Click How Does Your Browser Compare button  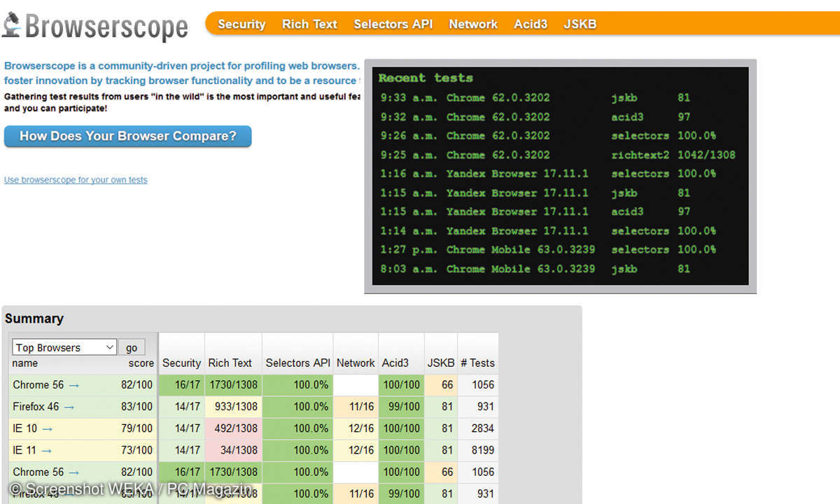point(127,136)
